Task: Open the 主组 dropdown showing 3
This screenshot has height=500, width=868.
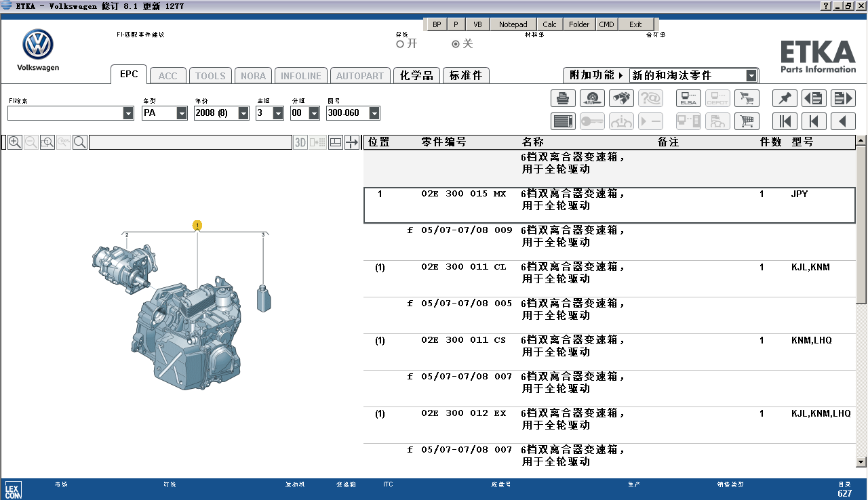Action: click(278, 113)
